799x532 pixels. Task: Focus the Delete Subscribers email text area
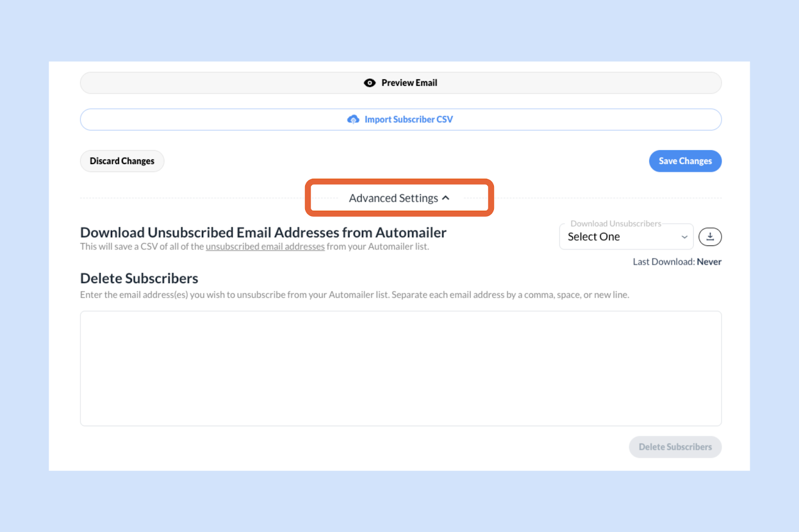400,368
